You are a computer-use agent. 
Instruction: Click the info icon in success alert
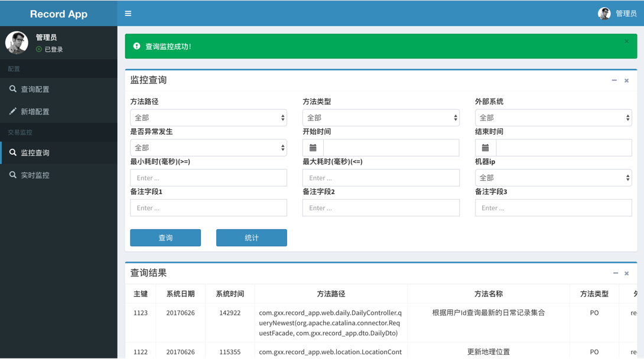point(136,47)
